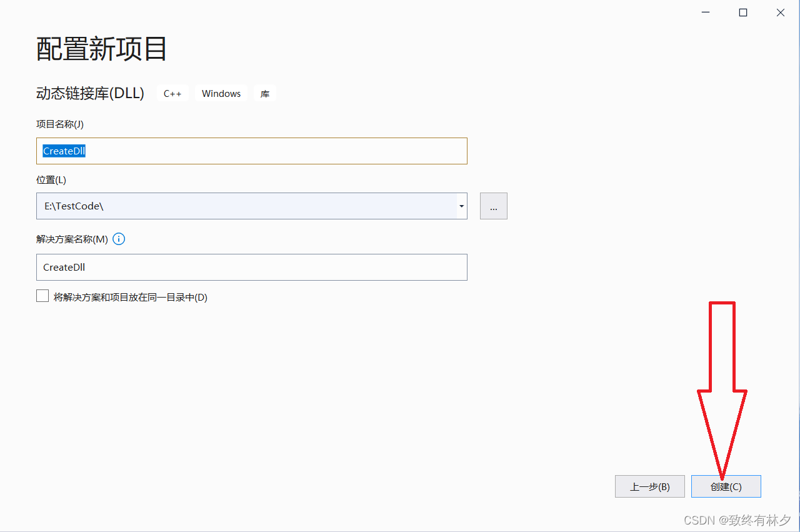
Task: Click the 配置新项目 heading
Action: point(102,49)
